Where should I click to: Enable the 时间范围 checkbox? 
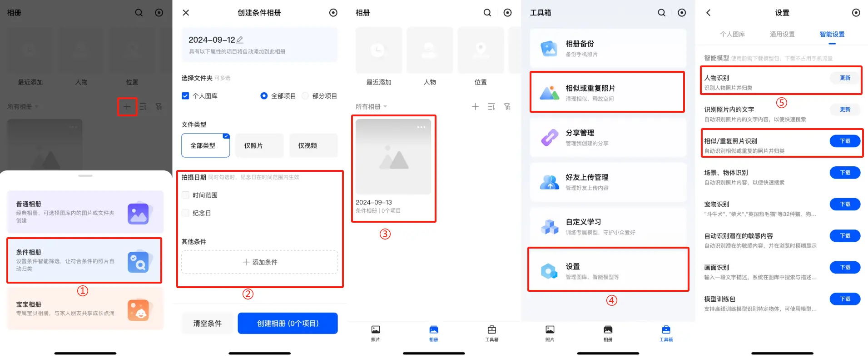[x=185, y=195]
